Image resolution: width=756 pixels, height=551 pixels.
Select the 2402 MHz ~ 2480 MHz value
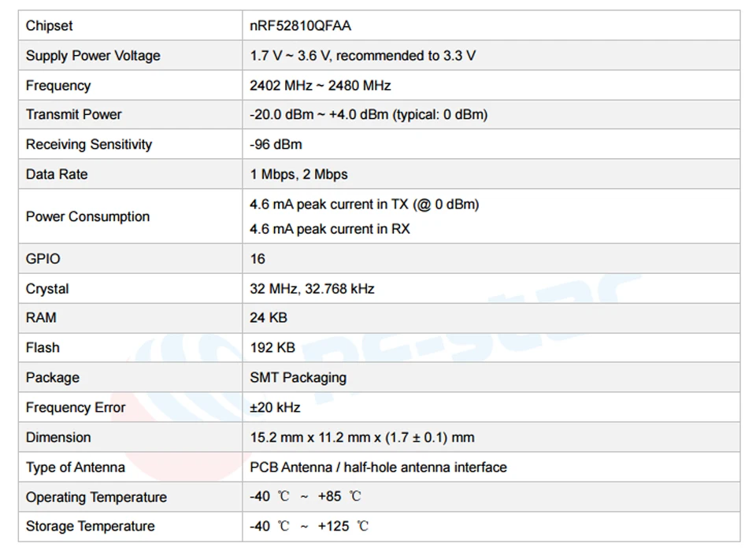(320, 85)
